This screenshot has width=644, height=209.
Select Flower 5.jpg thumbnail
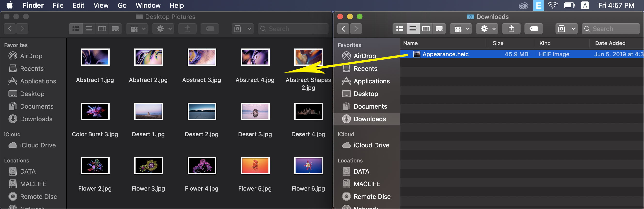[255, 166]
